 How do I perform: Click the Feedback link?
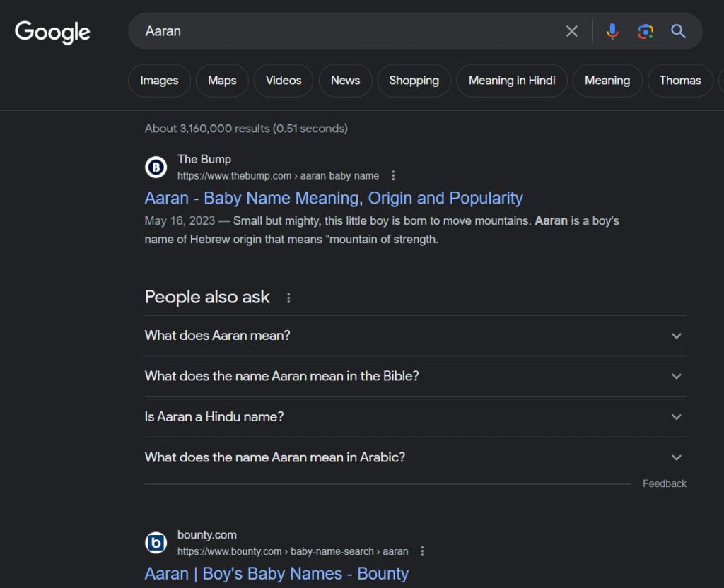665,483
